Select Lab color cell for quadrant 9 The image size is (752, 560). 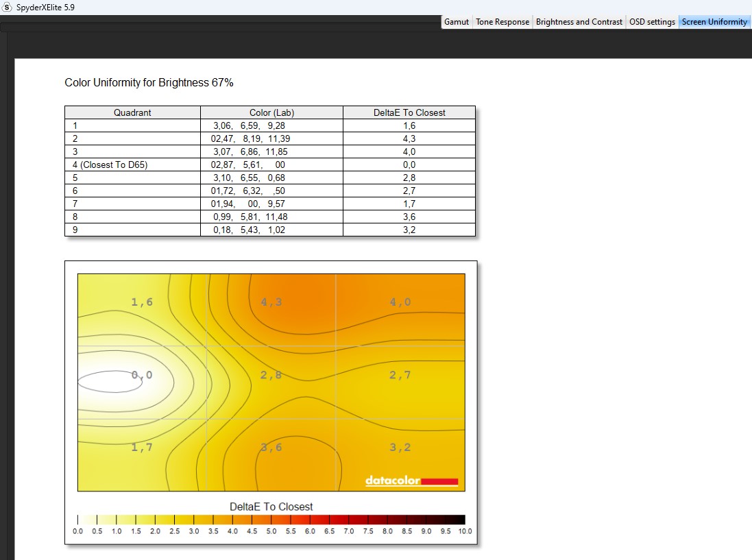pyautogui.click(x=271, y=230)
